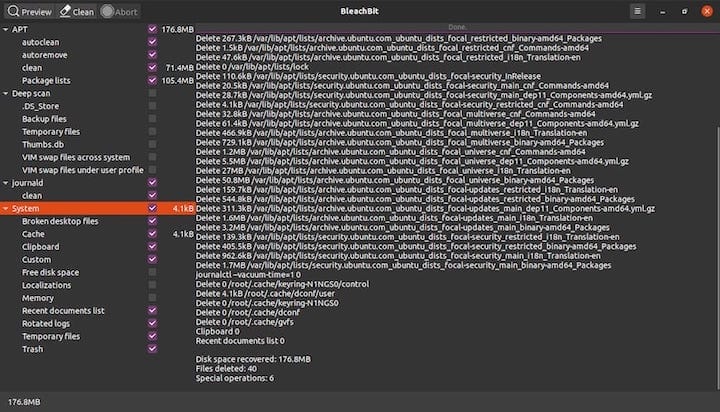Viewport: 720px width, 412px height.
Task: Uncheck the Custom checkbox
Action: click(x=152, y=260)
